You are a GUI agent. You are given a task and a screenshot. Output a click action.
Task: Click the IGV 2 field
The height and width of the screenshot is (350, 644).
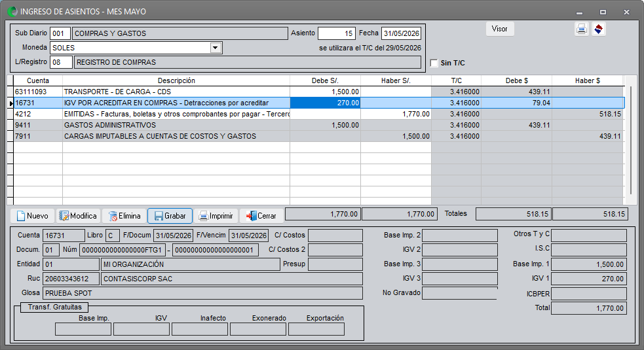(x=460, y=250)
